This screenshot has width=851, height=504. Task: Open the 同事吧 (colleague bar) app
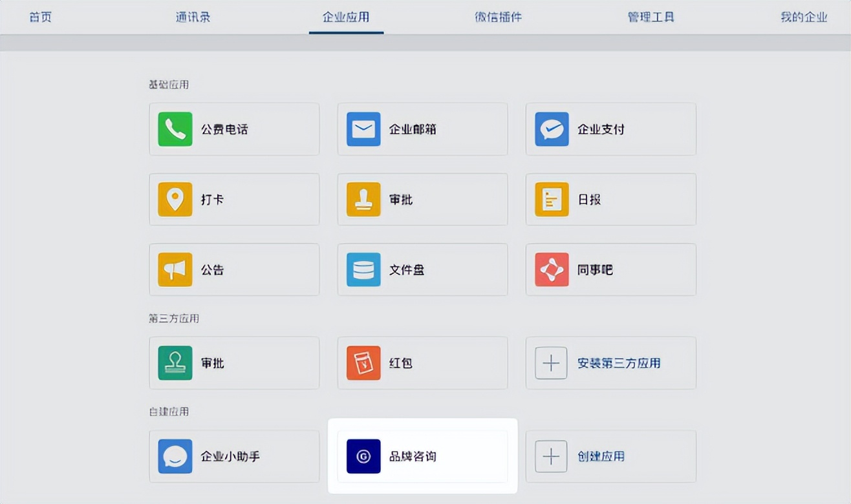pos(610,269)
